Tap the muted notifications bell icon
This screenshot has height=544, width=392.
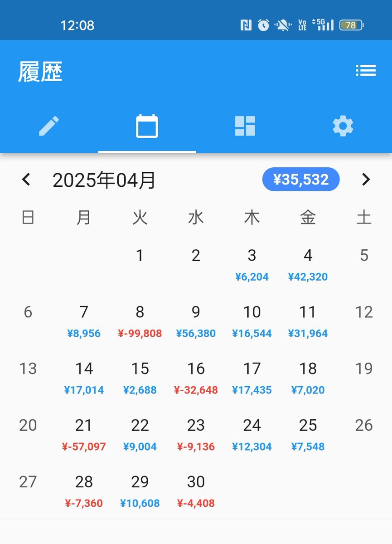point(283,25)
